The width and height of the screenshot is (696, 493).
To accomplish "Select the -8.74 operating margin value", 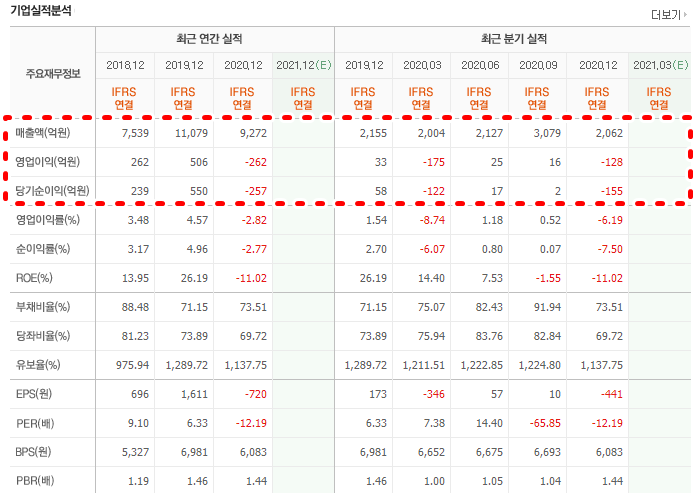I will 432,220.
